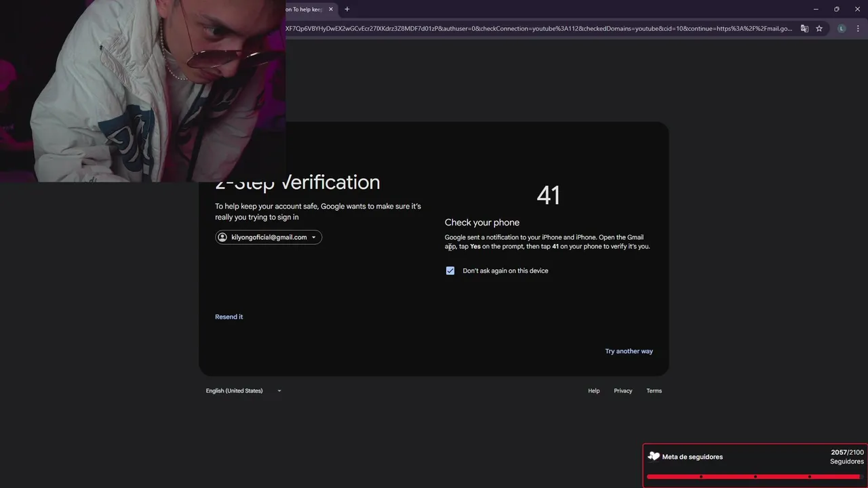Click the '2057/2100' followers count
868x488 pixels.
point(848,452)
